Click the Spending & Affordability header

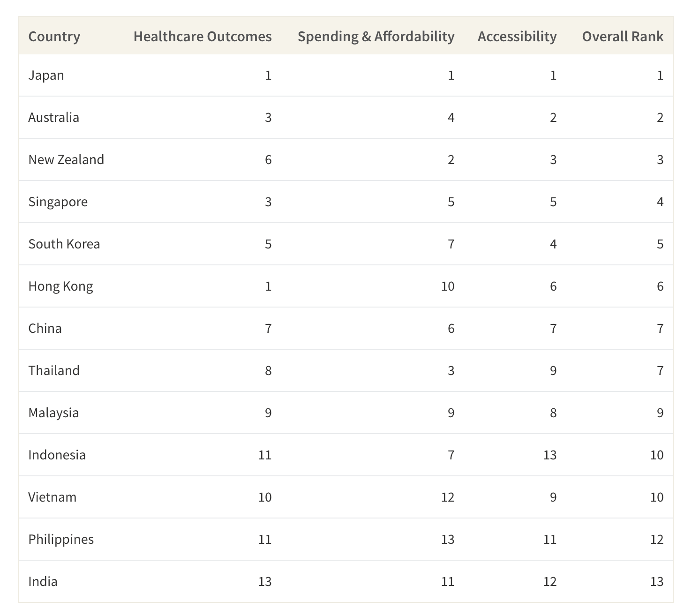click(x=376, y=37)
